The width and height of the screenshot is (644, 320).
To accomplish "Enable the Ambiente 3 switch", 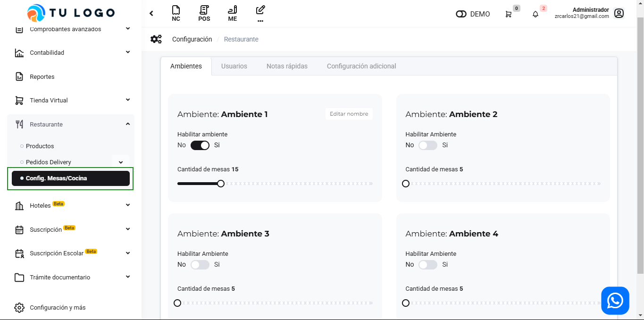I will 200,265.
